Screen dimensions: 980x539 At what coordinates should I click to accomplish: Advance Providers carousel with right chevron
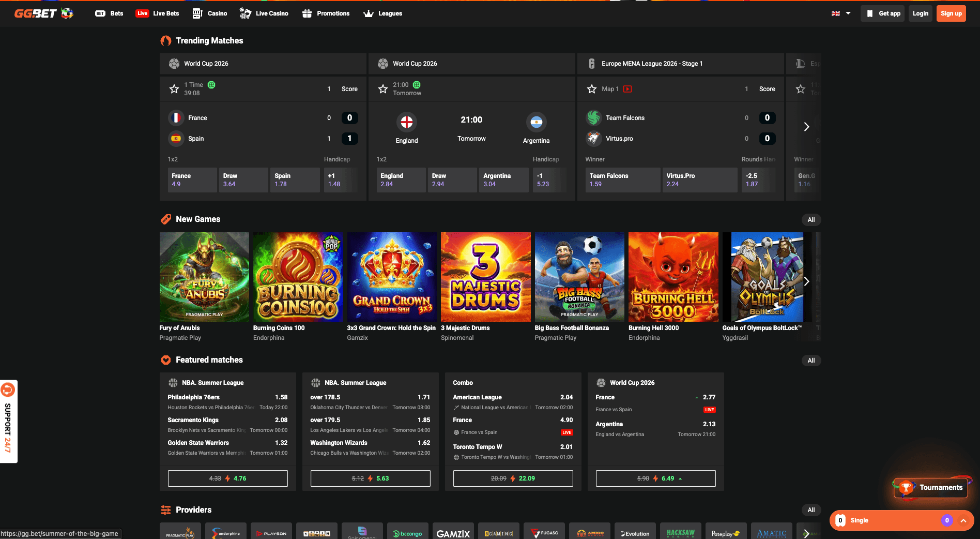click(806, 533)
